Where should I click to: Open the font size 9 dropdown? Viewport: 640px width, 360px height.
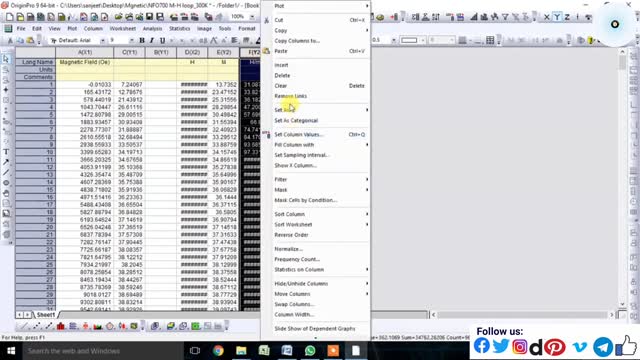[x=131, y=40]
